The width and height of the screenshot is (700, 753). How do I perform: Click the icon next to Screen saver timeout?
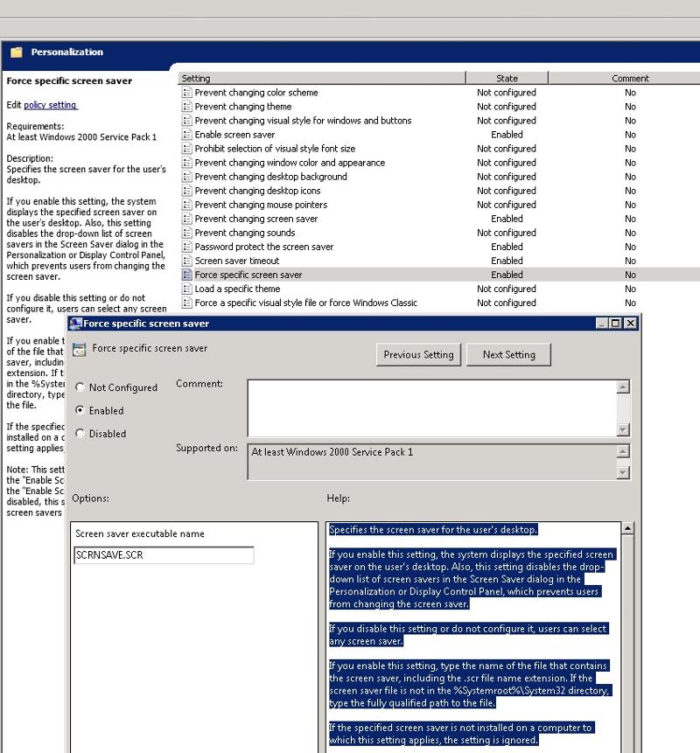189,261
